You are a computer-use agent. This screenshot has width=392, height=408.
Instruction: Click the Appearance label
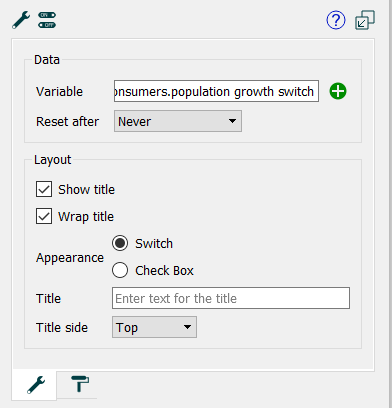(x=70, y=258)
